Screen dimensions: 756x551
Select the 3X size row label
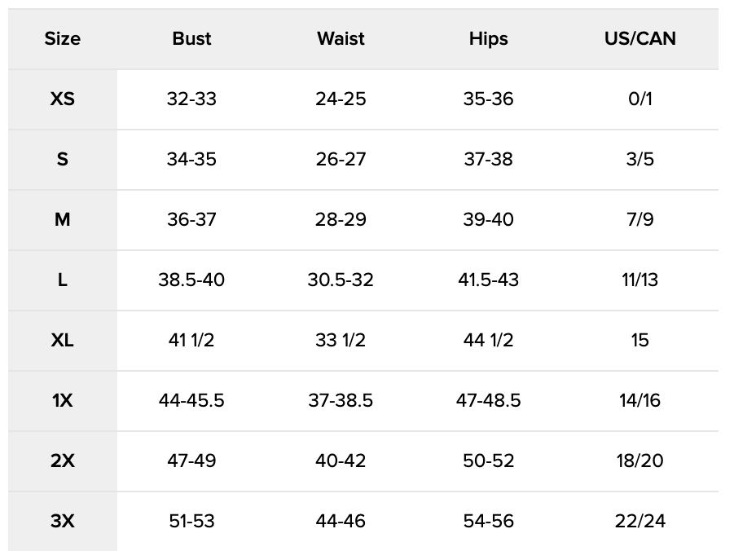63,521
